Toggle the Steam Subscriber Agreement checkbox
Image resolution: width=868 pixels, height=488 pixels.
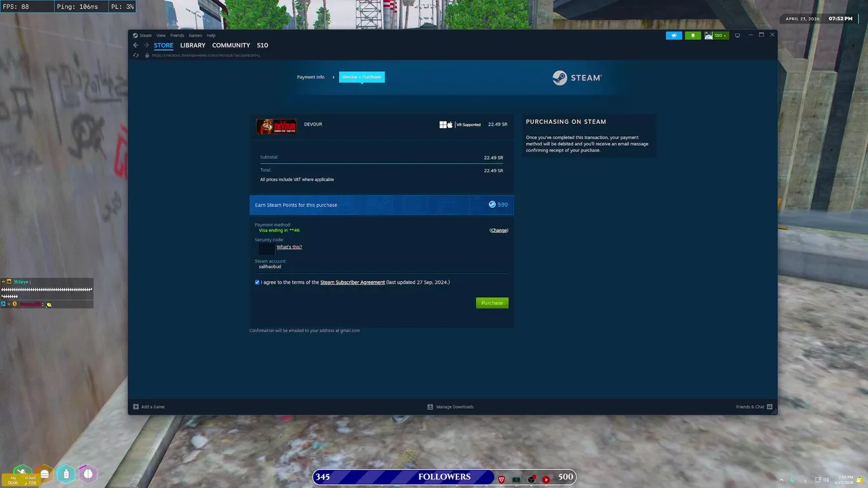[x=257, y=282]
